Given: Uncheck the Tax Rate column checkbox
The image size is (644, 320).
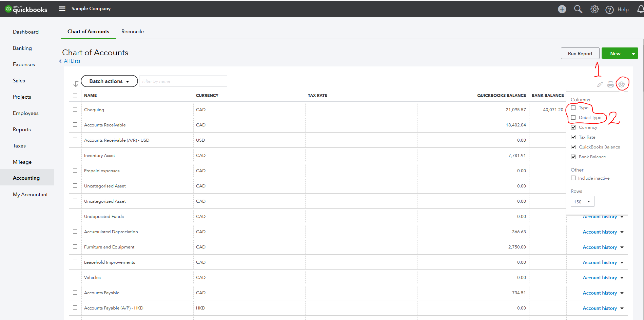Looking at the screenshot, I should click(x=573, y=137).
